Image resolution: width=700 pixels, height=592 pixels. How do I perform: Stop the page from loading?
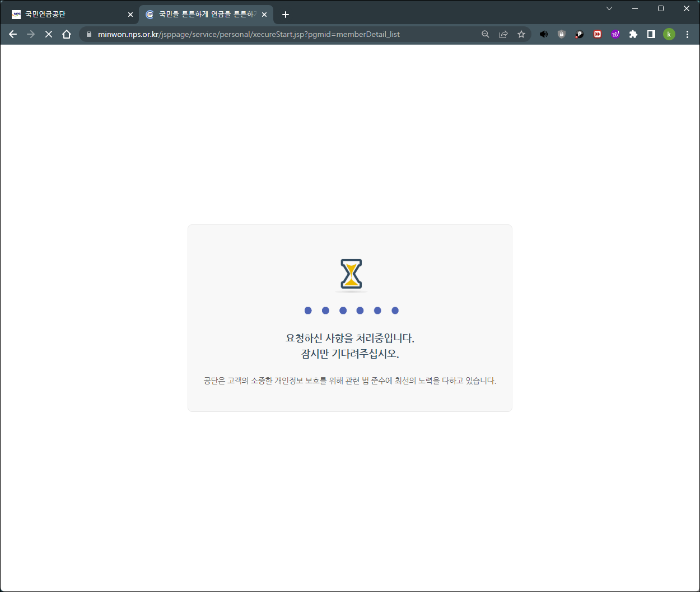click(48, 34)
